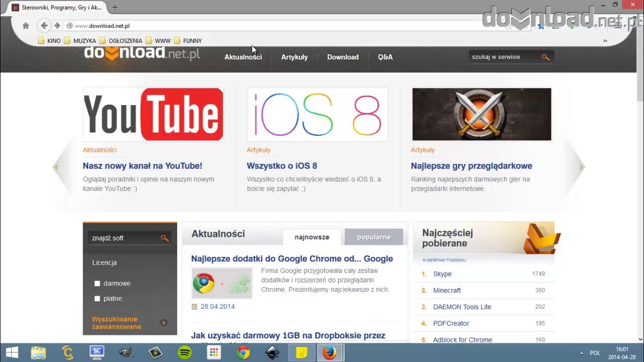Open the Q&A navigation menu item
The width and height of the screenshot is (644, 362).
coord(385,57)
